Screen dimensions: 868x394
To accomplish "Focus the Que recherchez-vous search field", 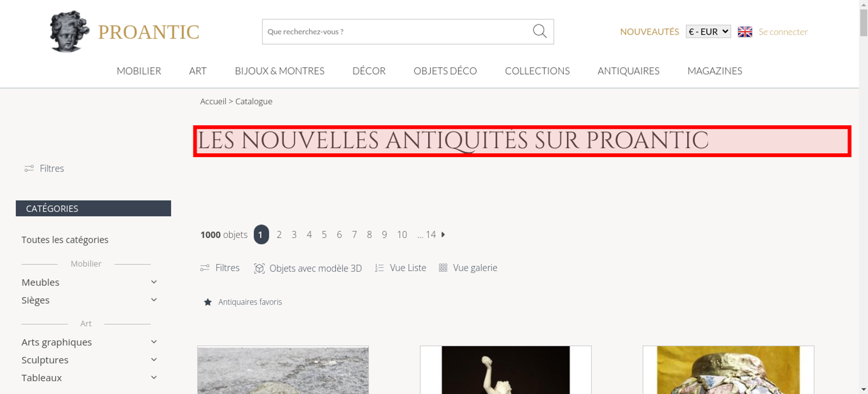I will [x=397, y=32].
